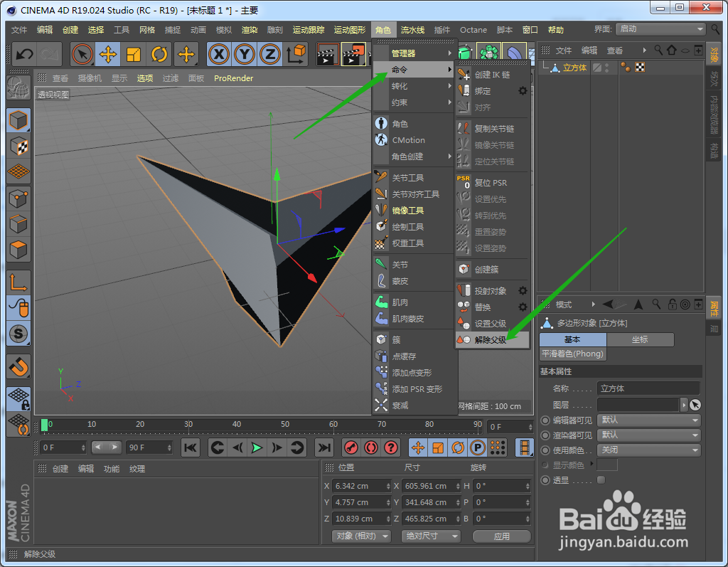Select Edges mode cube icon
The image size is (728, 567).
click(18, 225)
